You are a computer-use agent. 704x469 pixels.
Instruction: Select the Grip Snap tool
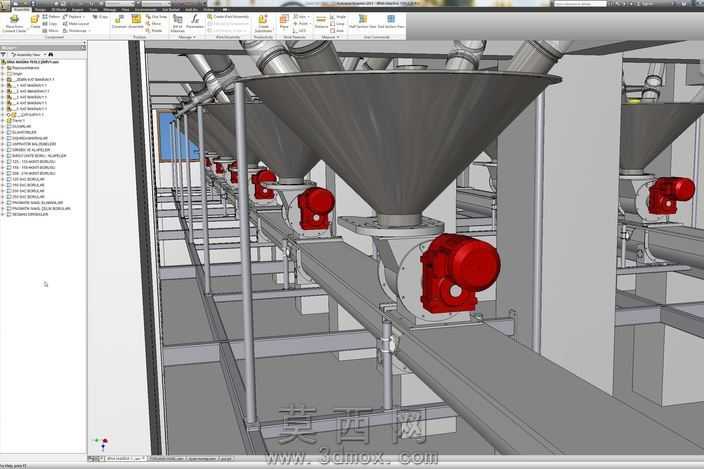pyautogui.click(x=156, y=17)
